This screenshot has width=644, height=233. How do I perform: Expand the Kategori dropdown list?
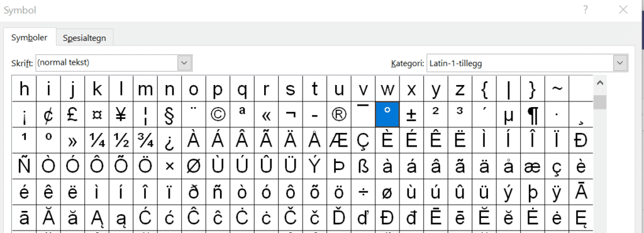(x=620, y=63)
